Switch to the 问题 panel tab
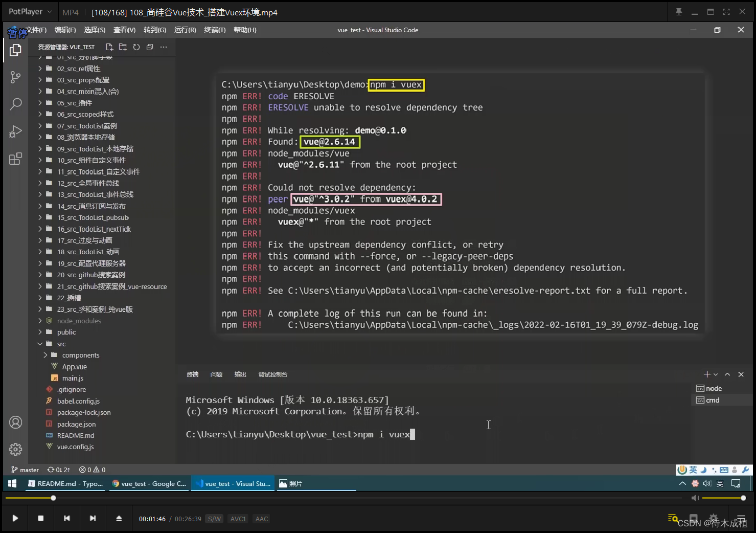The width and height of the screenshot is (756, 533). click(216, 374)
